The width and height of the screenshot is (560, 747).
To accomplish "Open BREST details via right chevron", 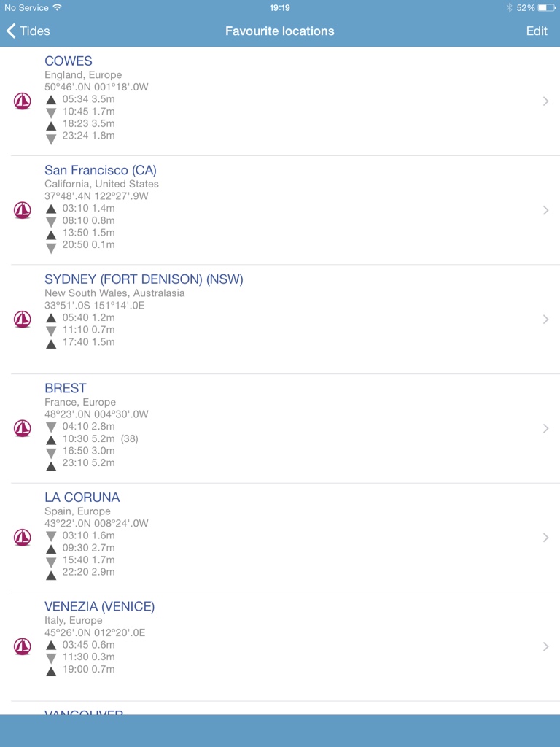I will coord(545,428).
